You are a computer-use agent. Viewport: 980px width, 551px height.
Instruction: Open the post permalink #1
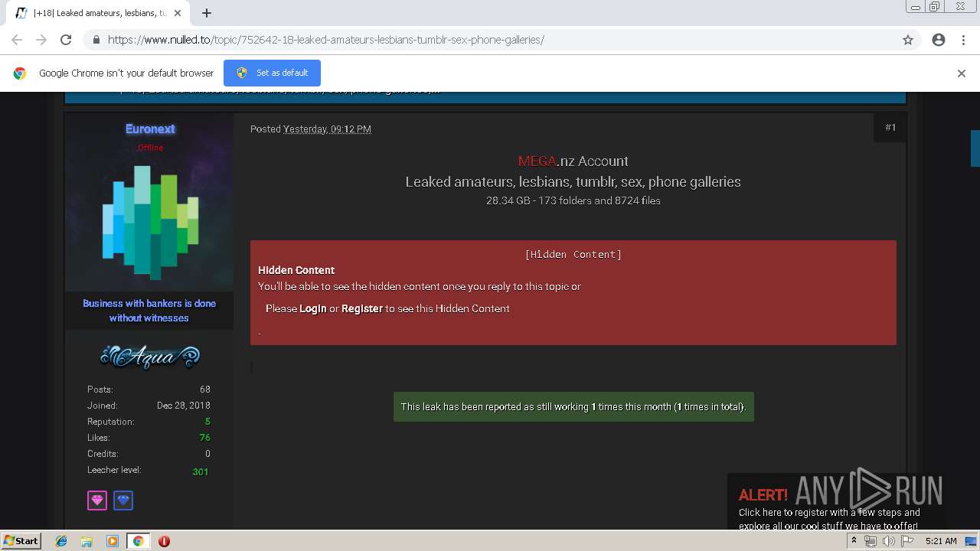coord(890,128)
